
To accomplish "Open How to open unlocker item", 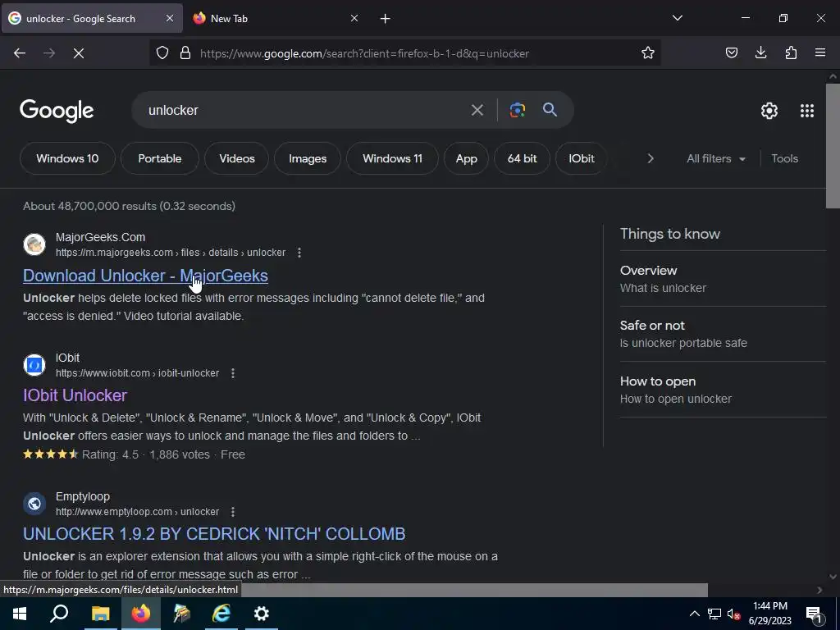I will click(723, 390).
